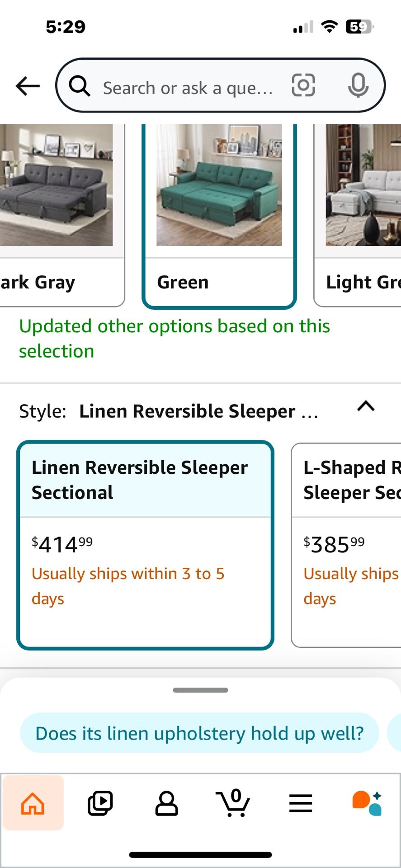This screenshot has width=401, height=868.
Task: Collapse the Style options chevron
Action: point(366,406)
